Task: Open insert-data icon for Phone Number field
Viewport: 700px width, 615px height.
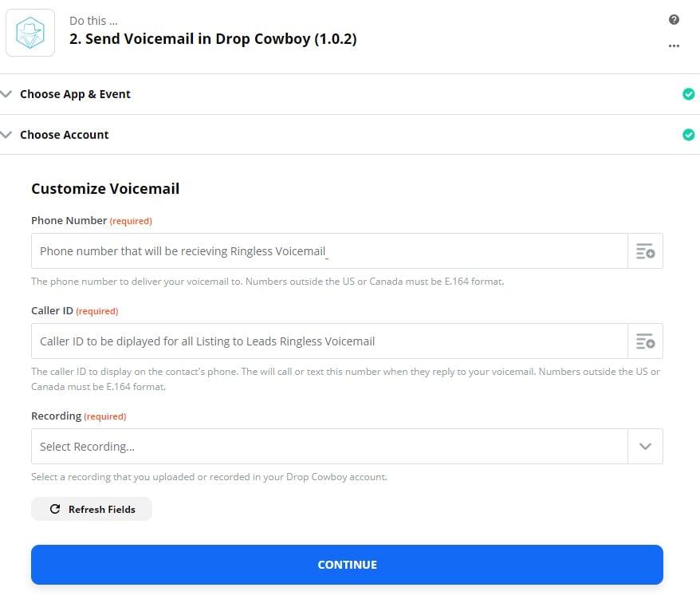Action: 645,251
